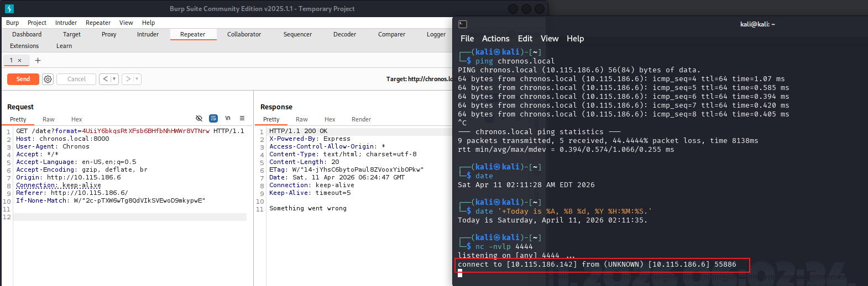Switch to the Collaborator tab
The width and height of the screenshot is (868, 286).
coord(244,34)
